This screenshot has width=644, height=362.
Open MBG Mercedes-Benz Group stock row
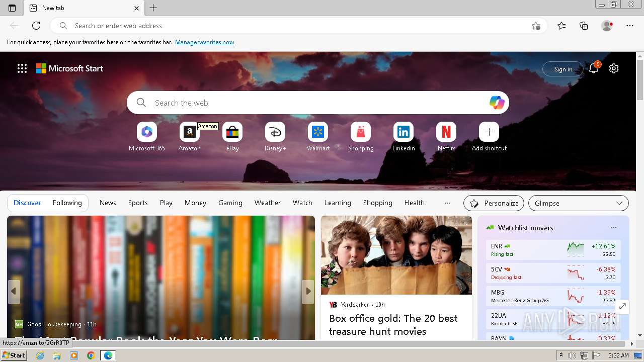pos(553,296)
